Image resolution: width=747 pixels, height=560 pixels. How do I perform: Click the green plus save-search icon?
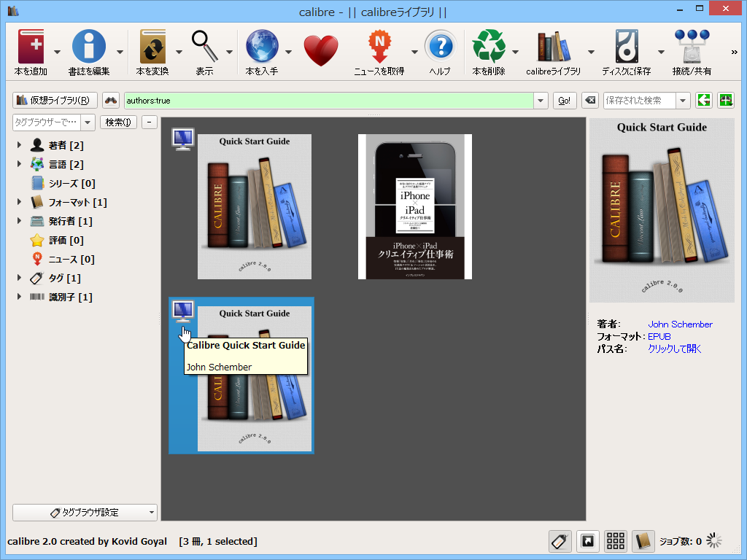tap(726, 101)
